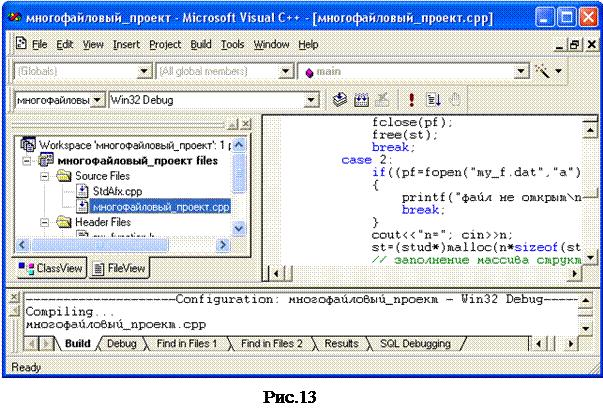Open the WizardBar actions dropdown arrow
Viewport: 603px width, 413px height.
[559, 71]
